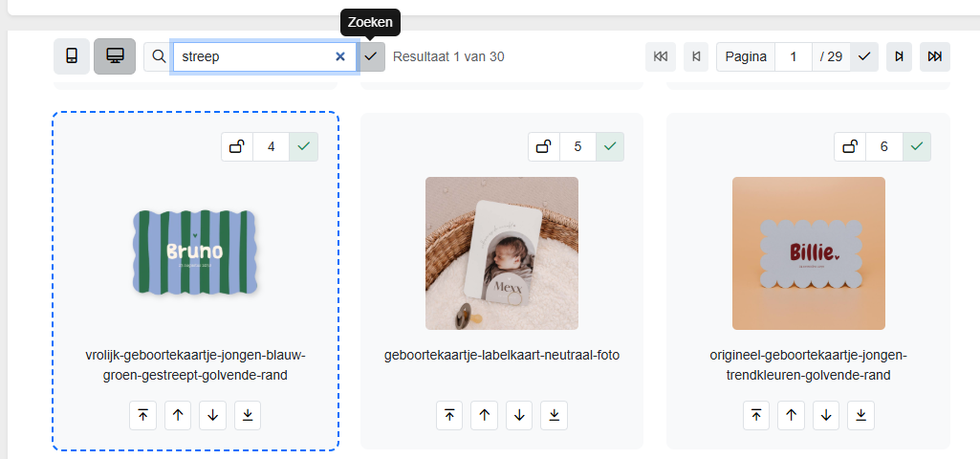Click the 'Pagina' label
Image resolution: width=980 pixels, height=459 pixels.
click(x=746, y=56)
